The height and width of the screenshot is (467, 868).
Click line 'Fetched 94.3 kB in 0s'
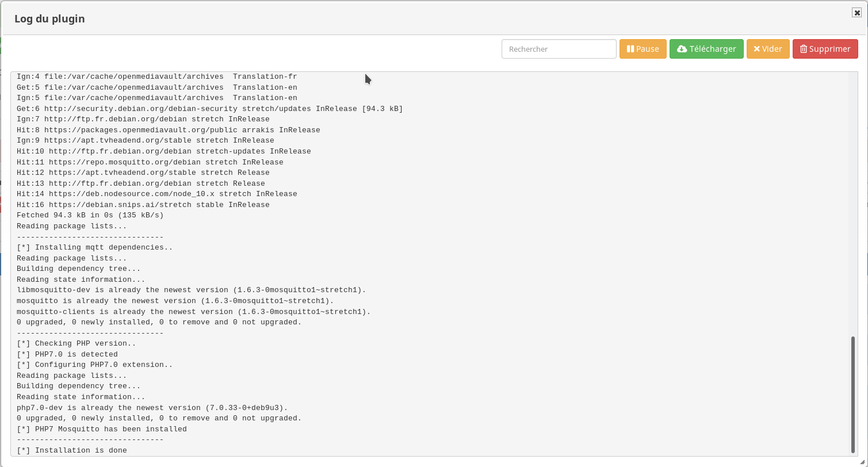point(90,215)
